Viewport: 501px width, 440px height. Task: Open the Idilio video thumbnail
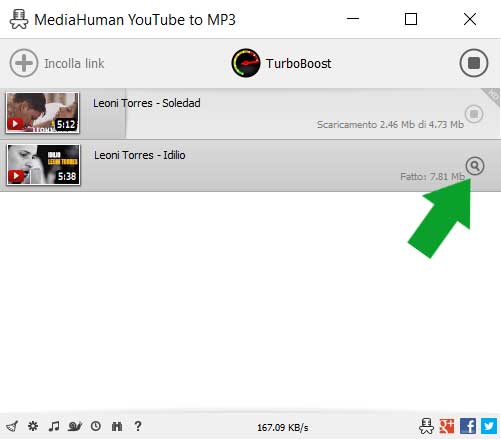pyautogui.click(x=43, y=164)
